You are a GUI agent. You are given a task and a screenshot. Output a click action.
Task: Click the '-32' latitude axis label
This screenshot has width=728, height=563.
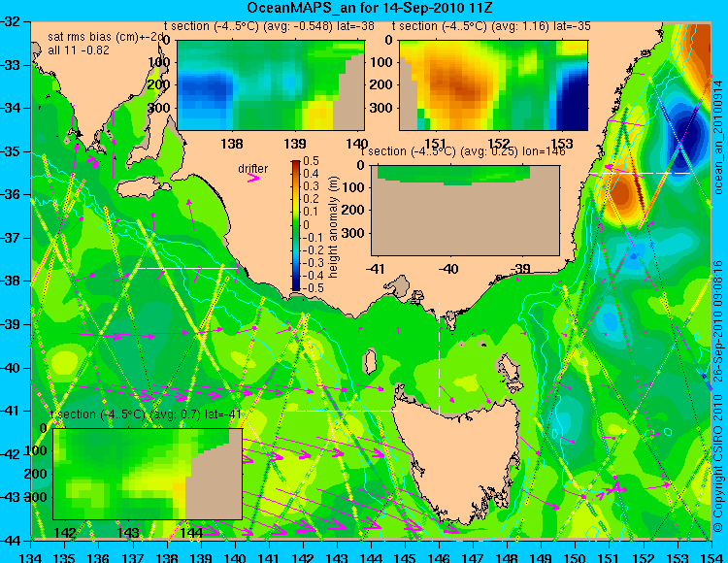pyautogui.click(x=11, y=21)
